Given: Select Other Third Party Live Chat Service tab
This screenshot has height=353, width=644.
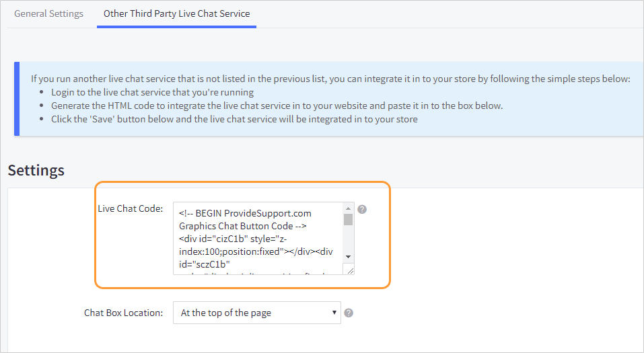Looking at the screenshot, I should click(176, 13).
